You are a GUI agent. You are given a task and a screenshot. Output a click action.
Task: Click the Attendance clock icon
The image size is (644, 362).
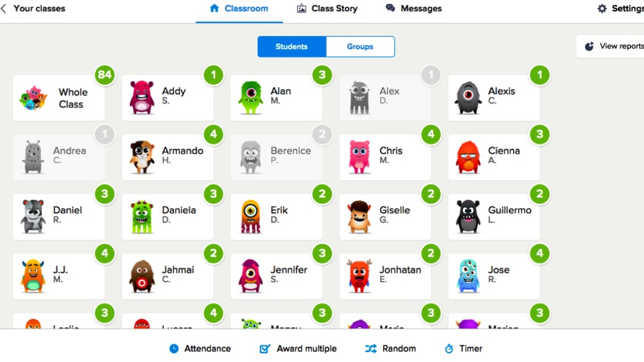tap(174, 349)
